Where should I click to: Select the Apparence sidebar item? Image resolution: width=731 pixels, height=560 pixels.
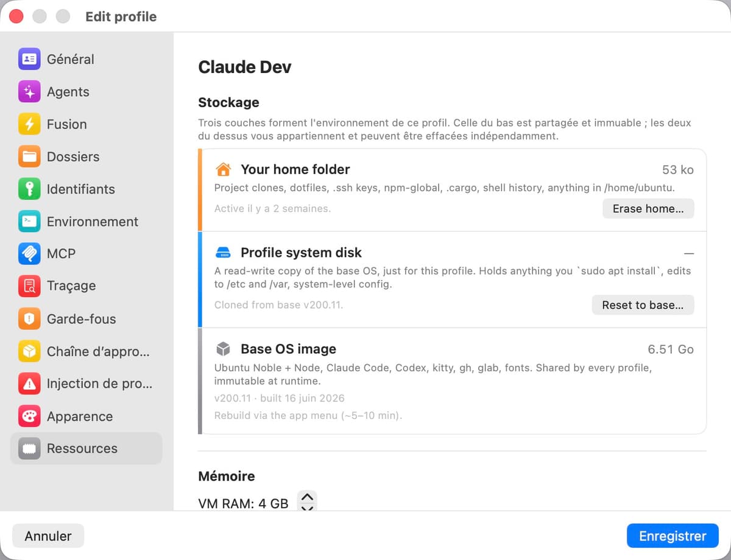point(86,416)
